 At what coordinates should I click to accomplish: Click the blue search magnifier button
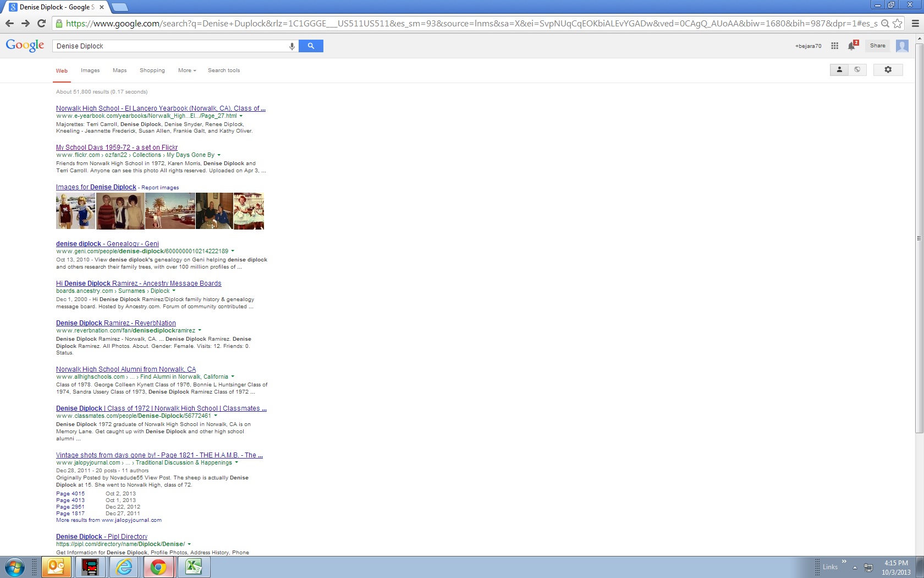[311, 46]
